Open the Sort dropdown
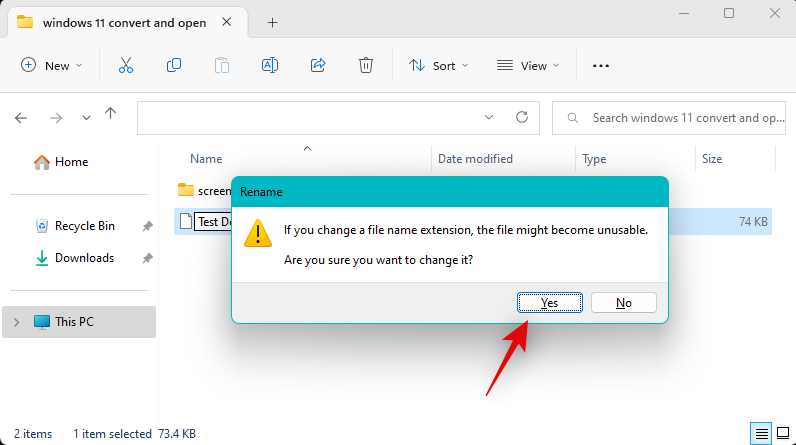Screen dimensions: 796x445 (x=439, y=65)
